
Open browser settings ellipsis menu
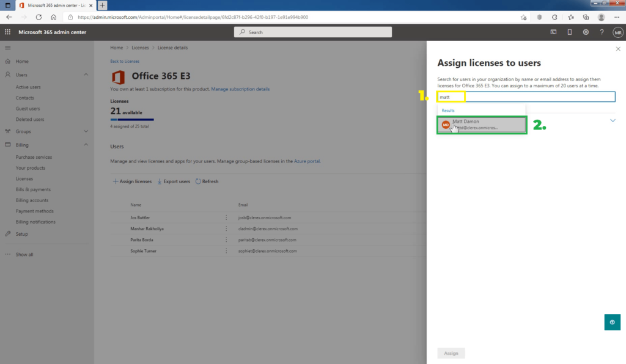click(617, 17)
